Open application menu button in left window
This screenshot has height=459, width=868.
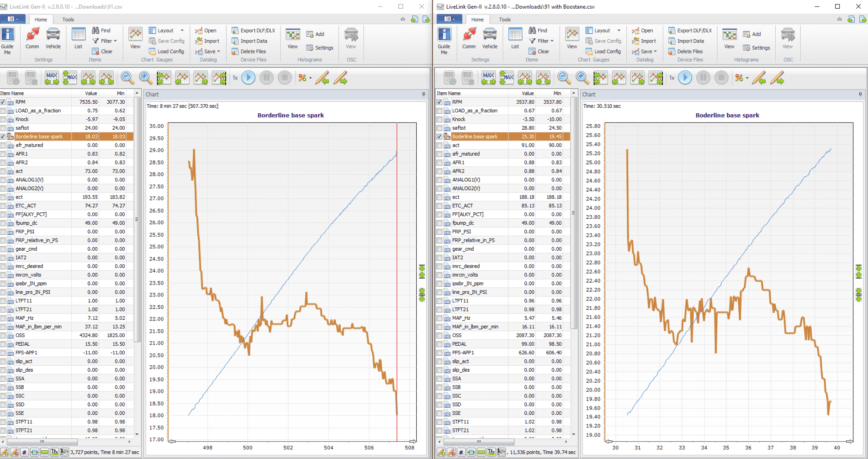click(x=13, y=19)
